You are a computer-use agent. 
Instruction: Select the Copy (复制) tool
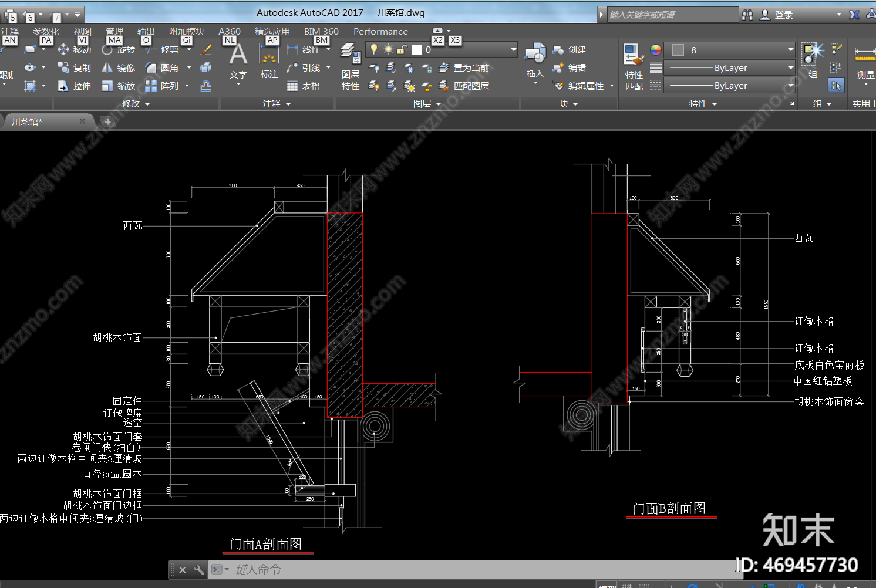tap(75, 68)
